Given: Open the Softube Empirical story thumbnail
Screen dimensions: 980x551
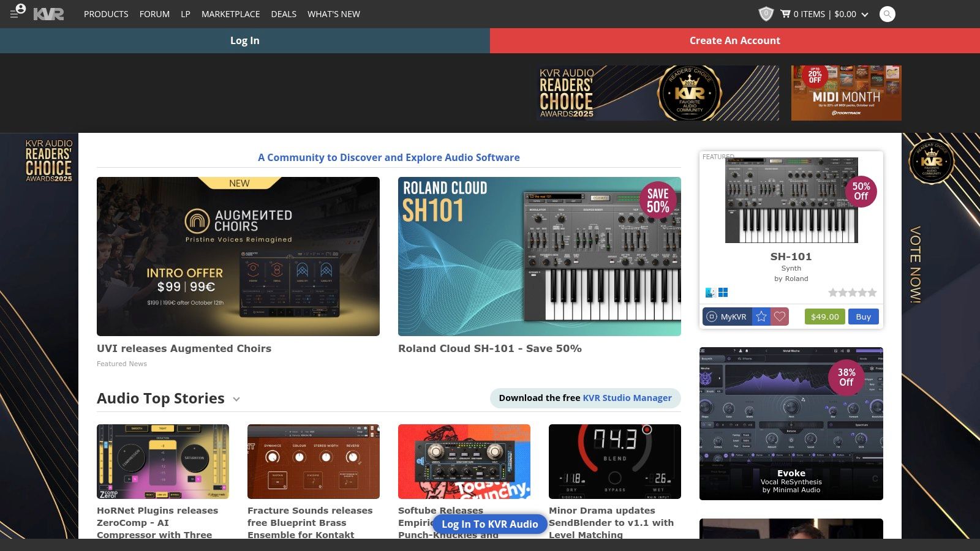Looking at the screenshot, I should point(464,462).
